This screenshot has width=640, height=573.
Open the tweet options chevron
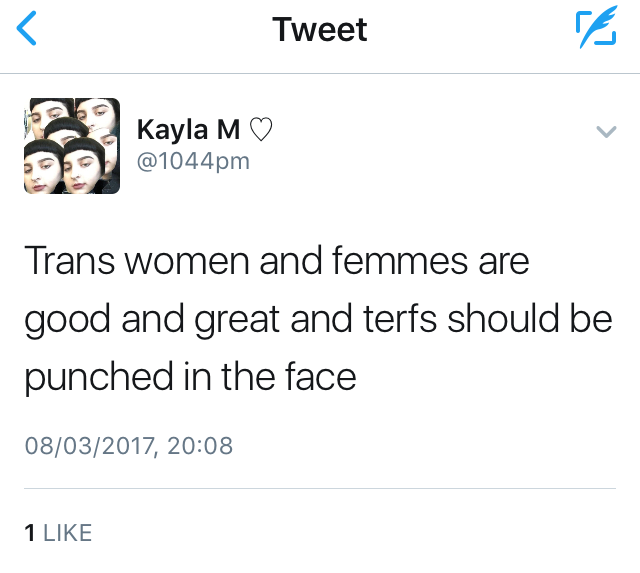tap(606, 131)
